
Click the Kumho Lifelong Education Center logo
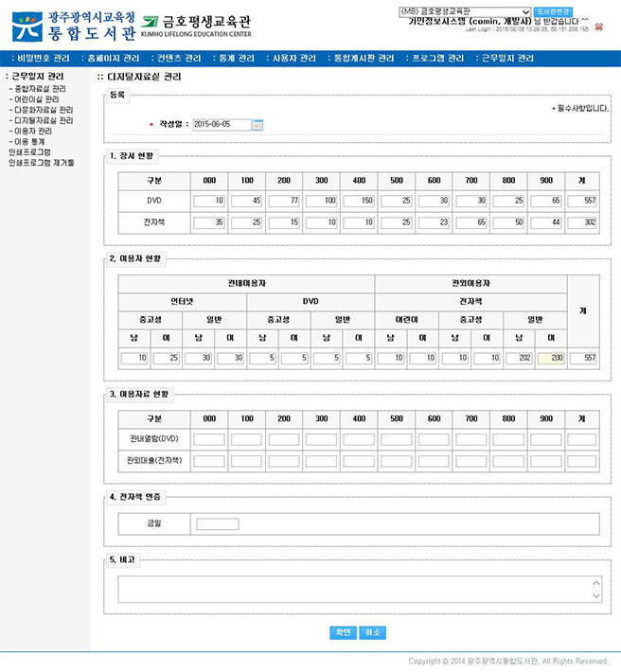point(196,27)
